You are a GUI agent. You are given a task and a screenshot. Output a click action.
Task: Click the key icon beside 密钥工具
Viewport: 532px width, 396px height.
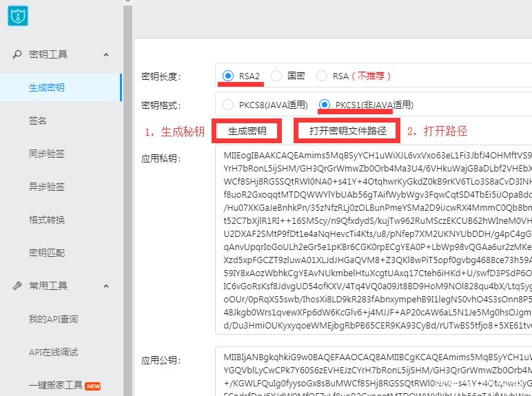[17, 54]
